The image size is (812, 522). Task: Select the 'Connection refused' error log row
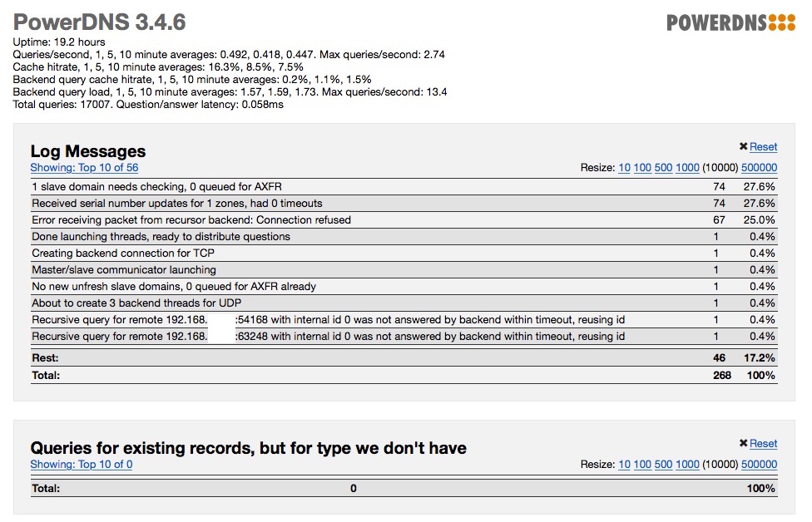point(191,220)
